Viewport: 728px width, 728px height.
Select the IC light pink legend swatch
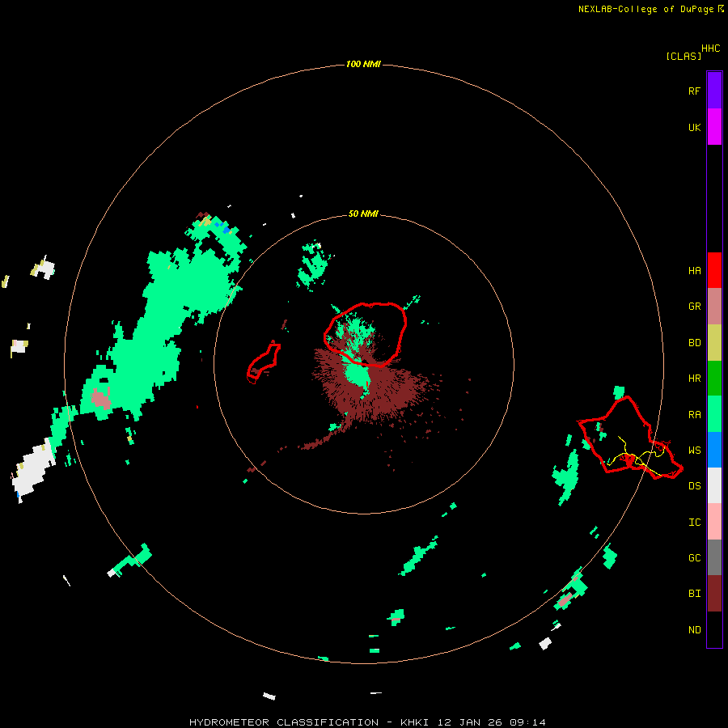(714, 522)
